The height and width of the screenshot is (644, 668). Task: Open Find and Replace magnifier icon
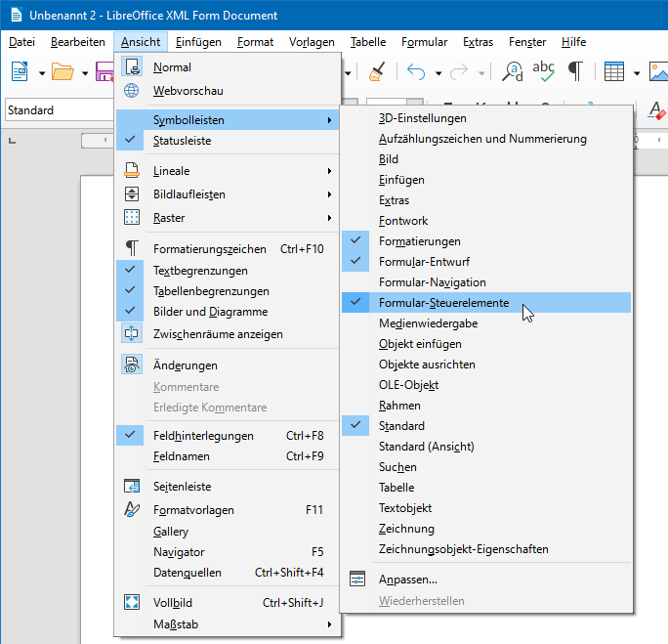point(512,72)
